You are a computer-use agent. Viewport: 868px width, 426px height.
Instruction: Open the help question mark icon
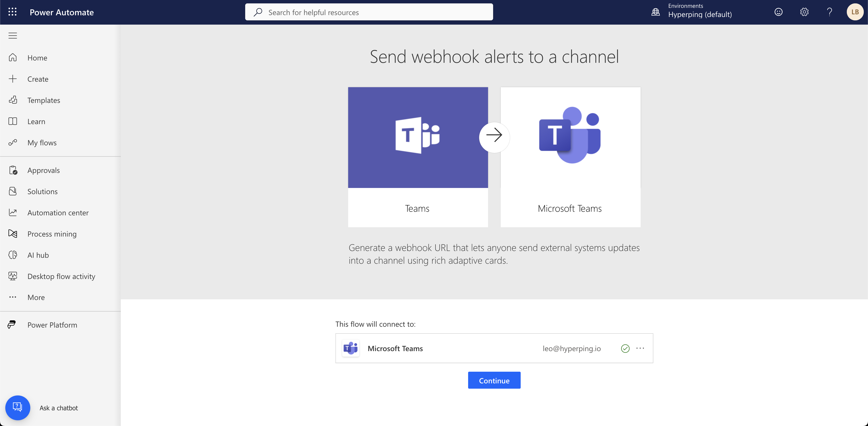pos(829,12)
